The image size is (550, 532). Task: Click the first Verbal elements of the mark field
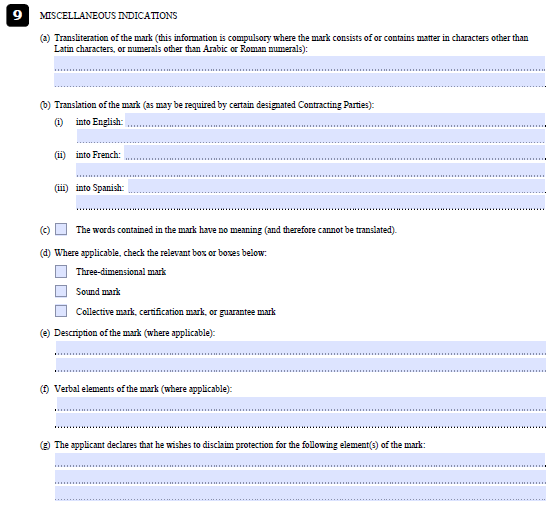(301, 404)
